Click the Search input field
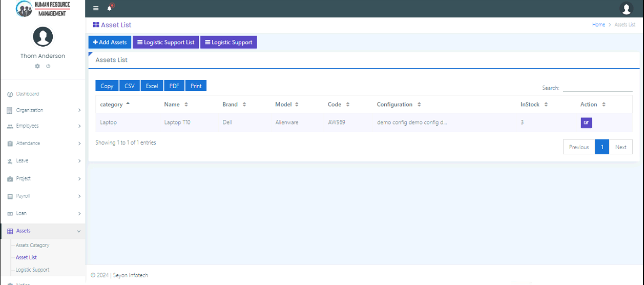 click(x=597, y=88)
